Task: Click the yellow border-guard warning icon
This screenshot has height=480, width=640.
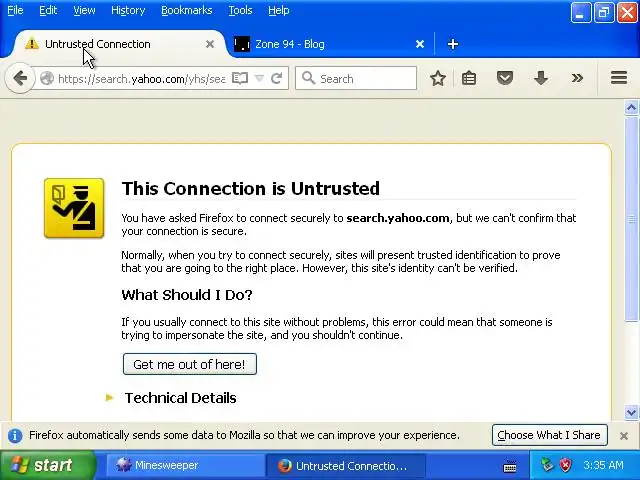Action: coord(74,208)
